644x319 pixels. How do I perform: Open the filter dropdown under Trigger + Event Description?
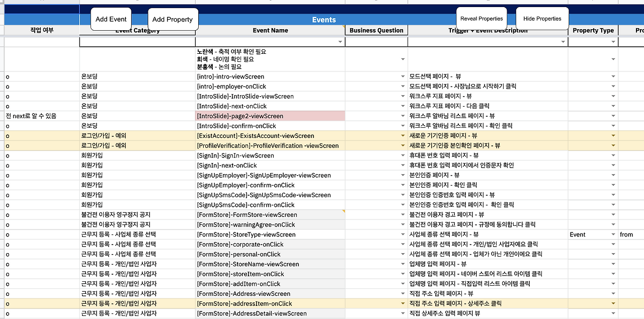click(x=564, y=42)
